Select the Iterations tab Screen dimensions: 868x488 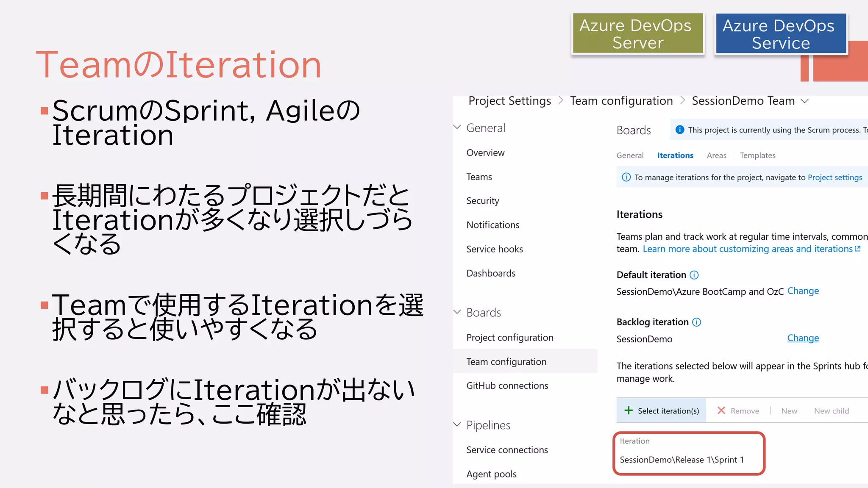(675, 155)
